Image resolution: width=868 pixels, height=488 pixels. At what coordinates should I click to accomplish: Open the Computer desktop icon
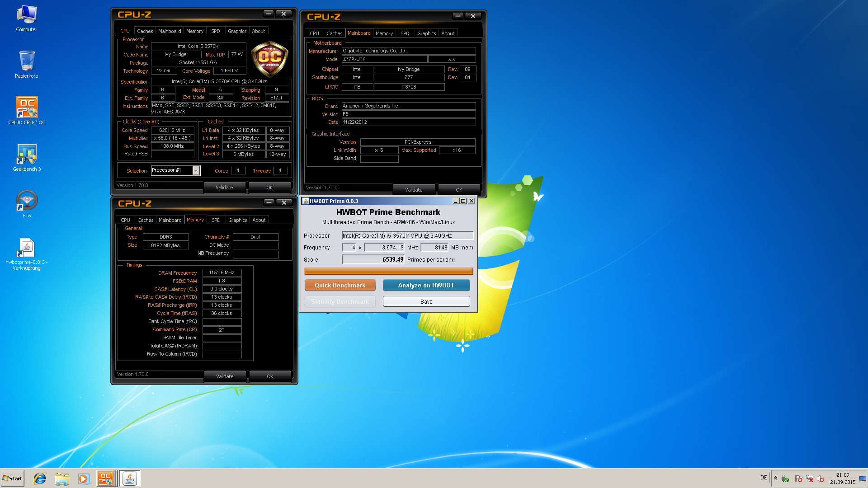(27, 19)
